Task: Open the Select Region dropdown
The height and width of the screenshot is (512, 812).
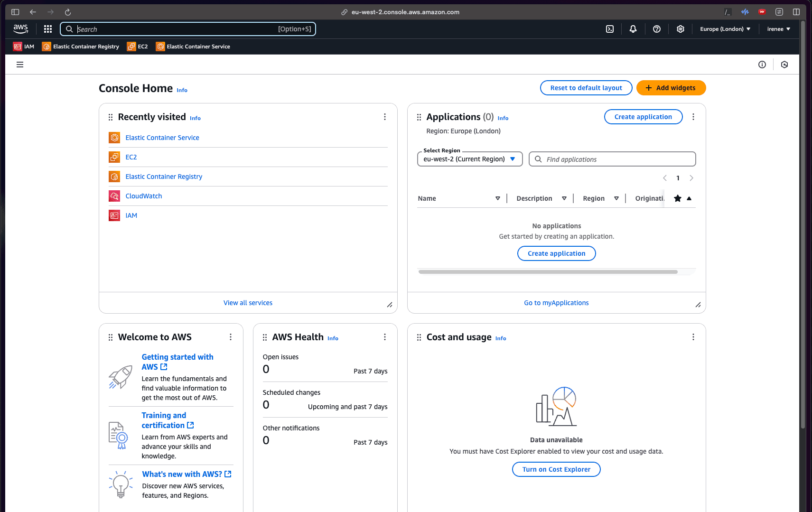Action: (x=469, y=159)
